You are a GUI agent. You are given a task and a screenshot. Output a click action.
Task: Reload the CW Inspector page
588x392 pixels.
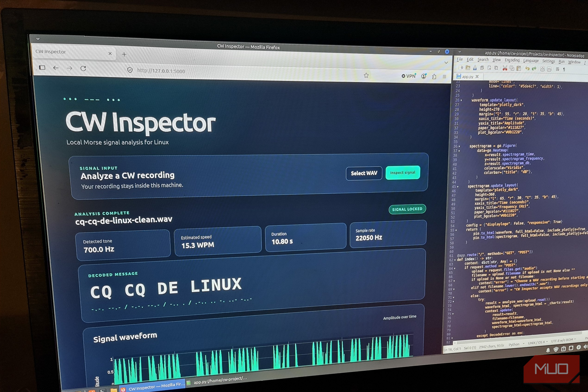[83, 68]
